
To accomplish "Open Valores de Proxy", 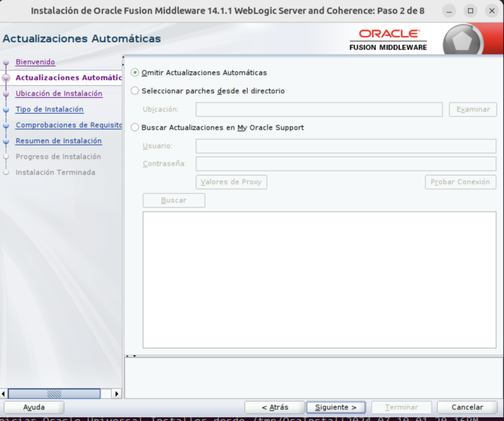I will 231,182.
